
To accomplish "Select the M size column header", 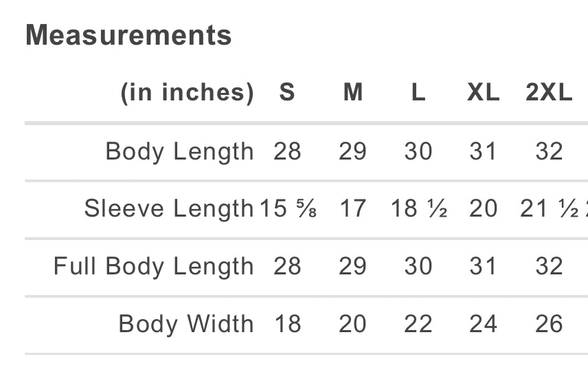I will tap(352, 93).
